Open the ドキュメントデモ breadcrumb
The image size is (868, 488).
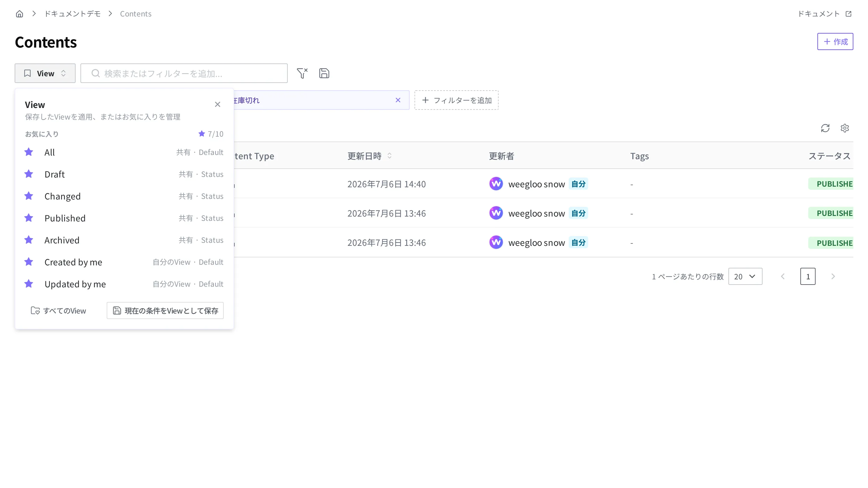coord(73,14)
